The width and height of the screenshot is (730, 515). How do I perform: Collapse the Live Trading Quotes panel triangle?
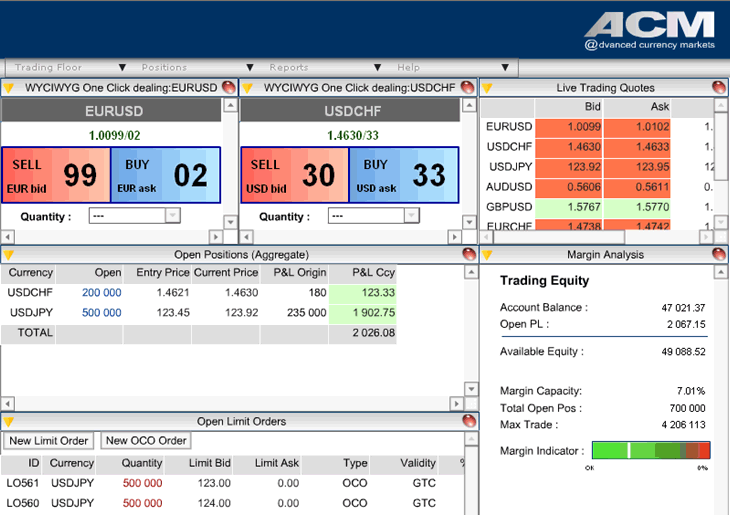point(487,88)
